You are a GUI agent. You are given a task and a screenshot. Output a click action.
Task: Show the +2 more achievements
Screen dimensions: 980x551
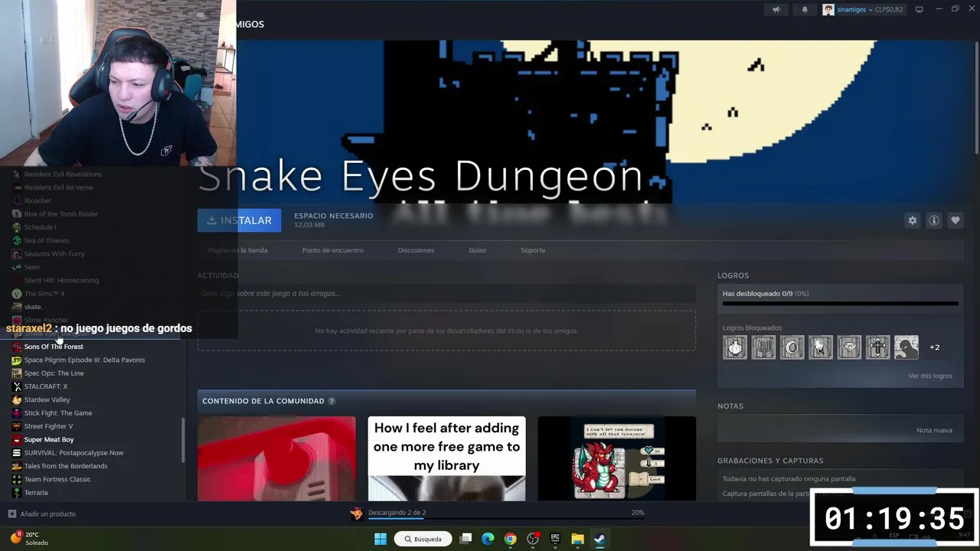click(x=935, y=347)
